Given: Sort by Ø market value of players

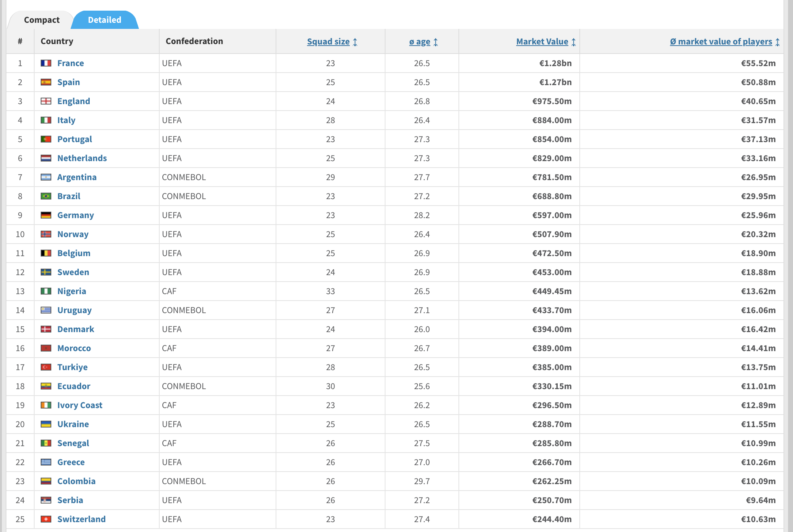Looking at the screenshot, I should point(724,41).
